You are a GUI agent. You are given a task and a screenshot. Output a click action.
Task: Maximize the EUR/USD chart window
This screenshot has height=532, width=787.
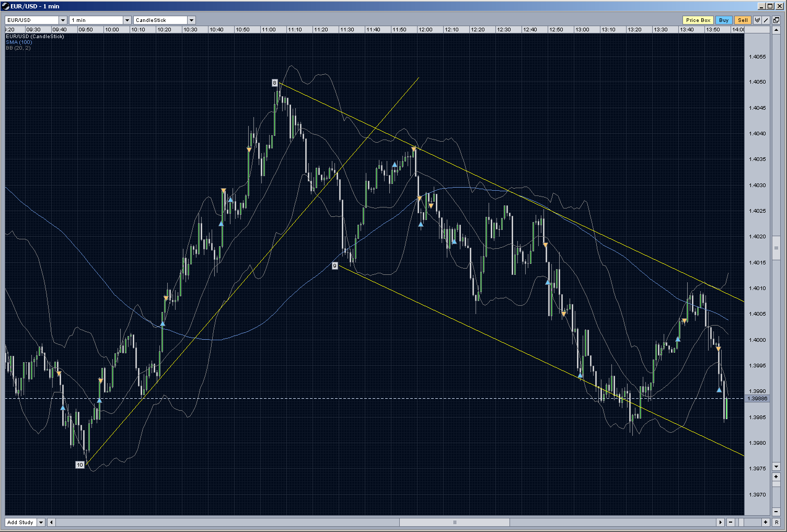(770, 6)
